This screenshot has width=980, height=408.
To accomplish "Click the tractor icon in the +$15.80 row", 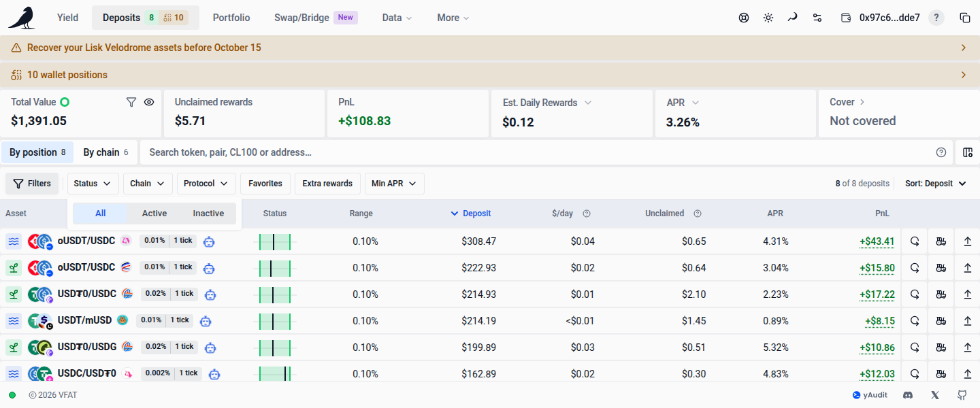I will [x=942, y=268].
